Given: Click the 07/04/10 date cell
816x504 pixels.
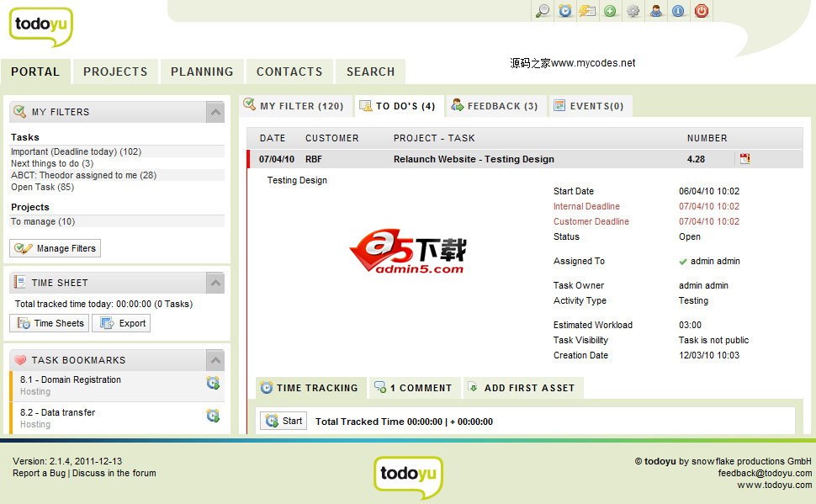Looking at the screenshot, I should (x=276, y=159).
